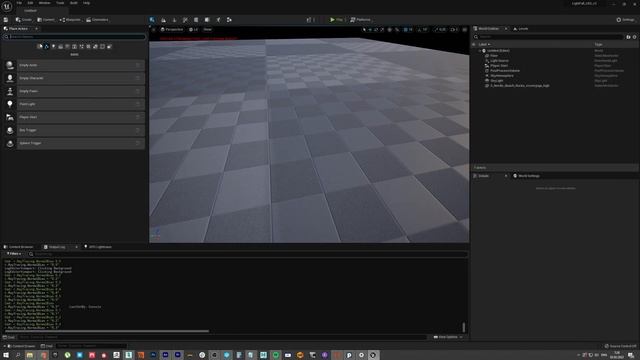Open editor Settings in top-right
Viewport: 640px width, 360px height.
pyautogui.click(x=625, y=20)
